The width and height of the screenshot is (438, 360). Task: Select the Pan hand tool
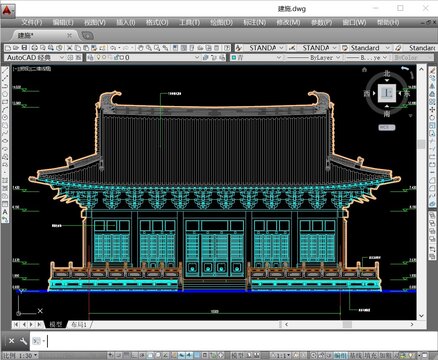click(140, 48)
